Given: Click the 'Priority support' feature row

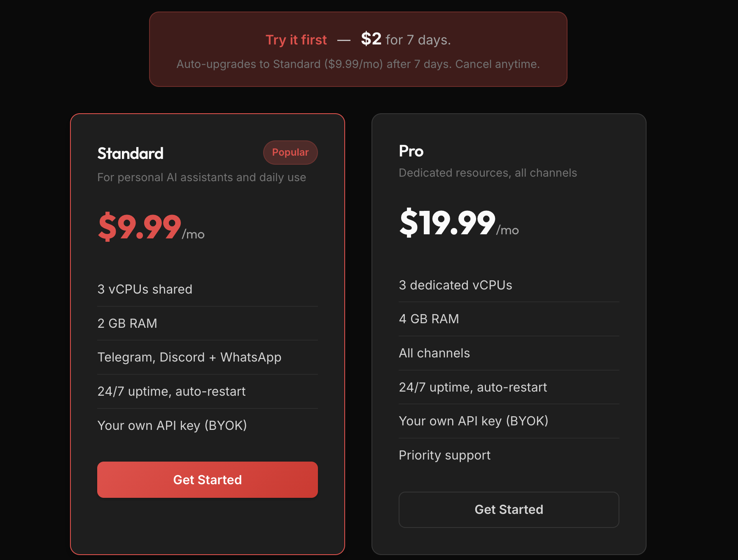Looking at the screenshot, I should point(444,455).
